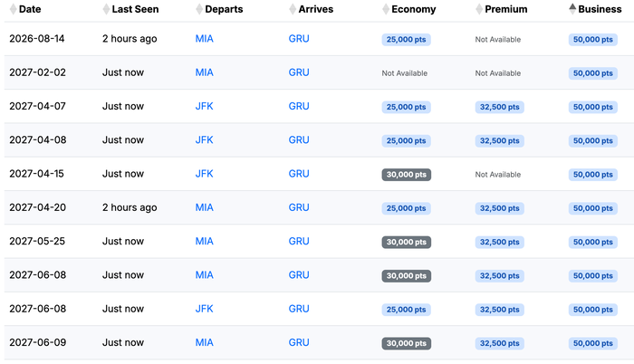Image resolution: width=634 pixels, height=364 pixels.
Task: Select 25,000 pts Economy badge on 2027-04-07
Action: [x=407, y=107]
